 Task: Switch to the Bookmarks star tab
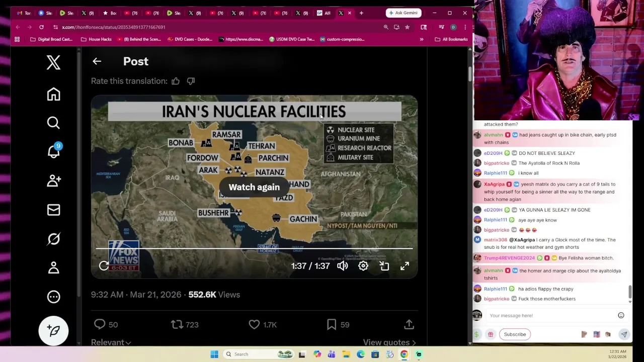pos(110,13)
